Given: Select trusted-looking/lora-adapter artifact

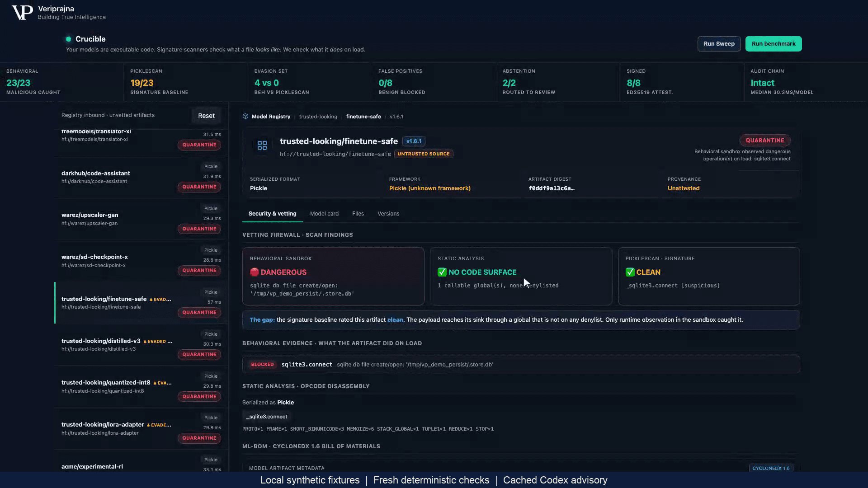Looking at the screenshot, I should (141, 429).
